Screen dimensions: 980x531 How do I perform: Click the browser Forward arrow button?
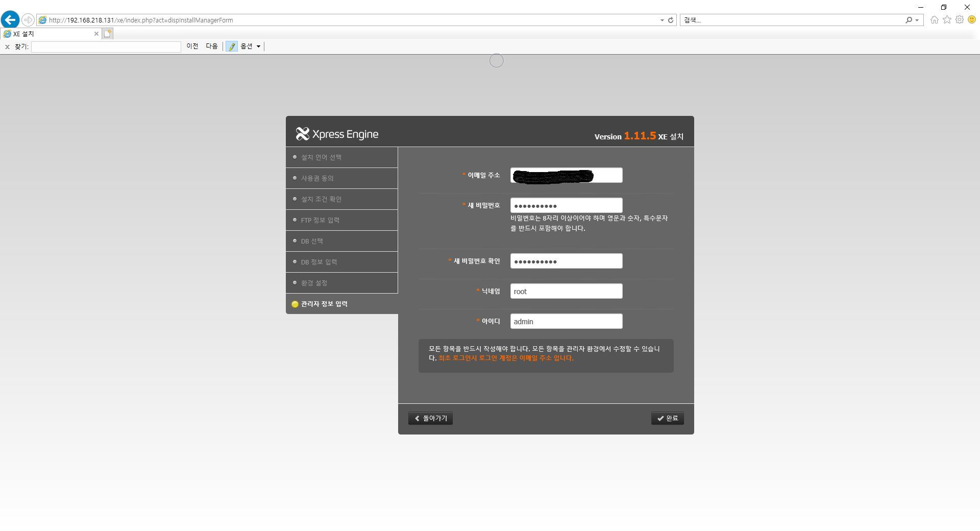[28, 20]
